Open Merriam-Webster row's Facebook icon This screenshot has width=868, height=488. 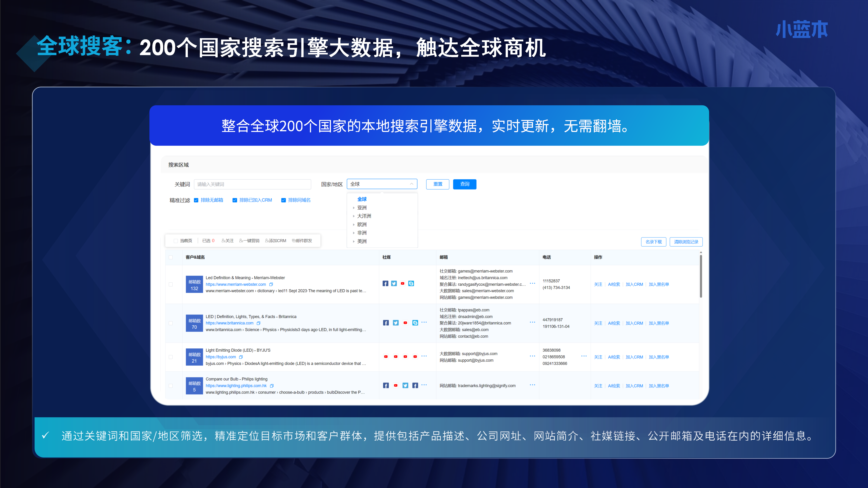tap(385, 284)
